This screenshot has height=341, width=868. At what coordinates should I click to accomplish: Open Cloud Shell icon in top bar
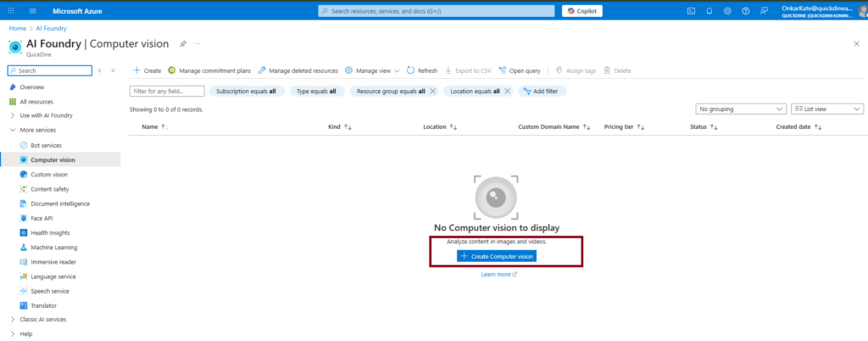[x=691, y=11]
